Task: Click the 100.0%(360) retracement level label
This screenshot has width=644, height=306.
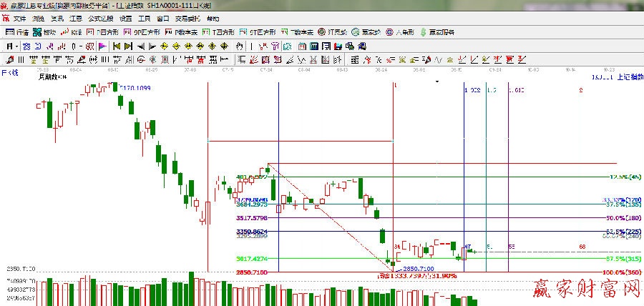Action: pyautogui.click(x=621, y=273)
